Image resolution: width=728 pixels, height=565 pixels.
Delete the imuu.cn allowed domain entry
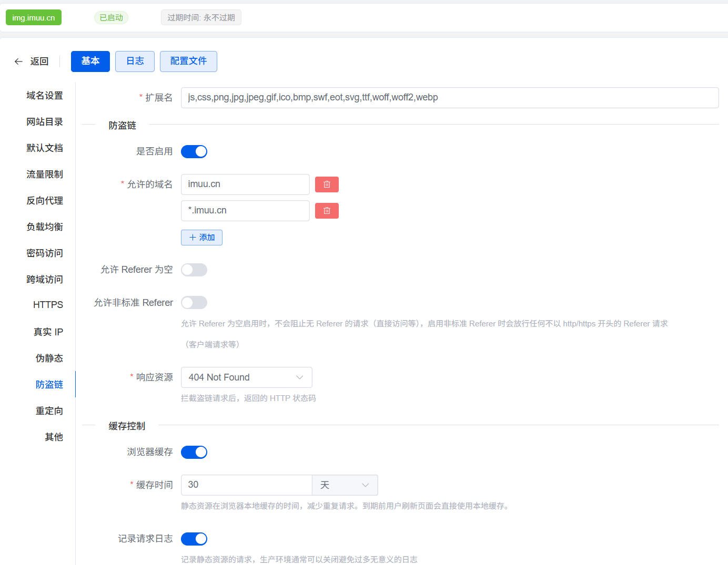tap(327, 184)
